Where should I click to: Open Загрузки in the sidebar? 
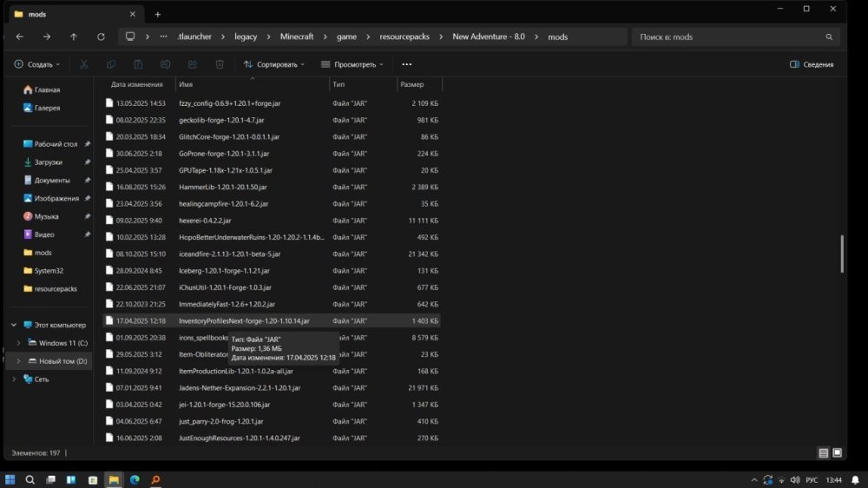(48, 162)
